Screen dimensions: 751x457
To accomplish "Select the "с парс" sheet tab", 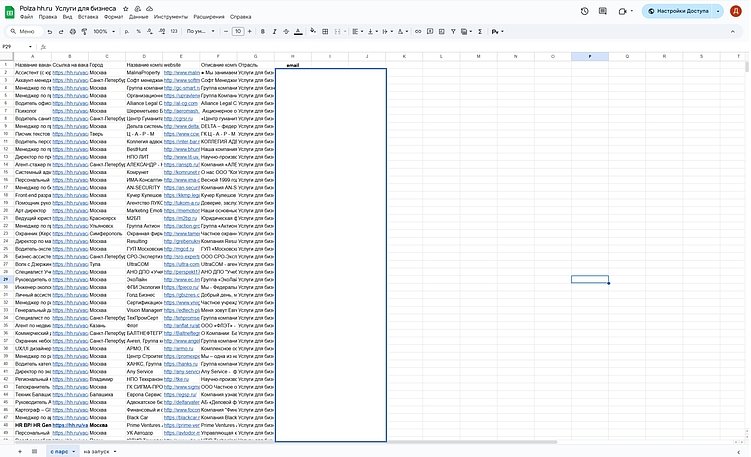I will point(62,451).
